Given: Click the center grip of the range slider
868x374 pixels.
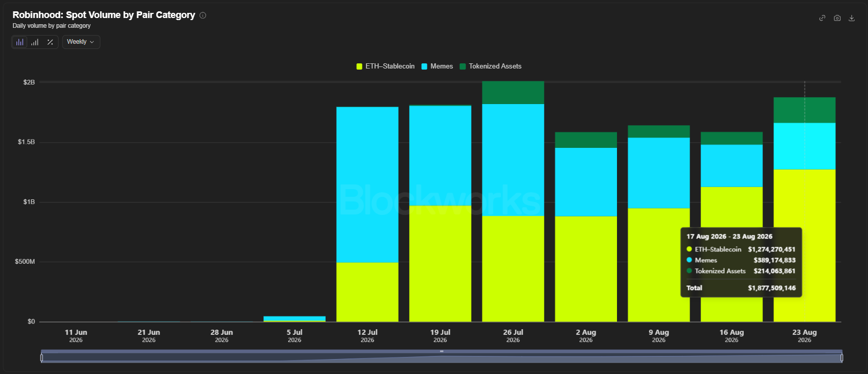Looking at the screenshot, I should tap(442, 351).
